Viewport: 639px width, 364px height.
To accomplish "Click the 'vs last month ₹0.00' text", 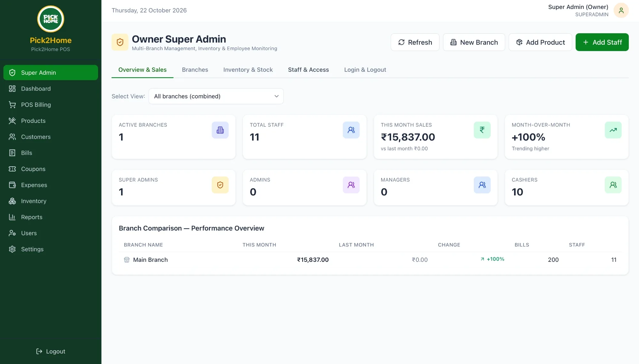I will pos(404,148).
